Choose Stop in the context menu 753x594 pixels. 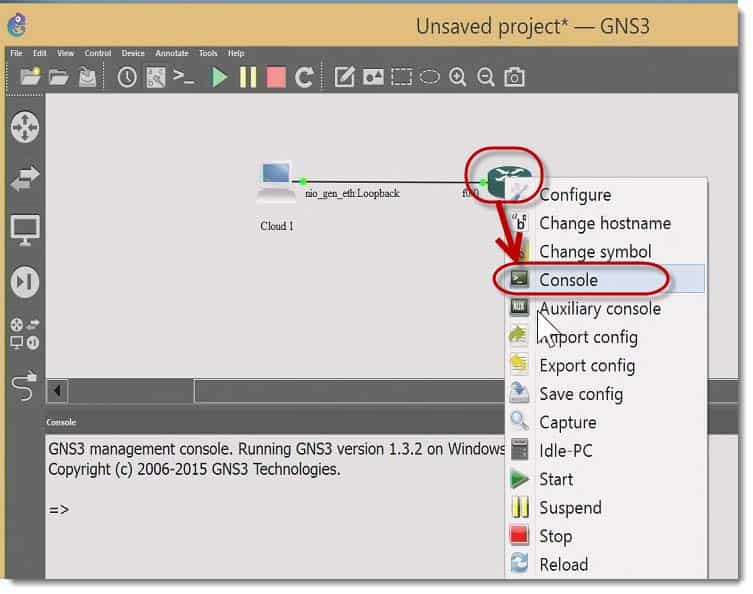pos(606,536)
